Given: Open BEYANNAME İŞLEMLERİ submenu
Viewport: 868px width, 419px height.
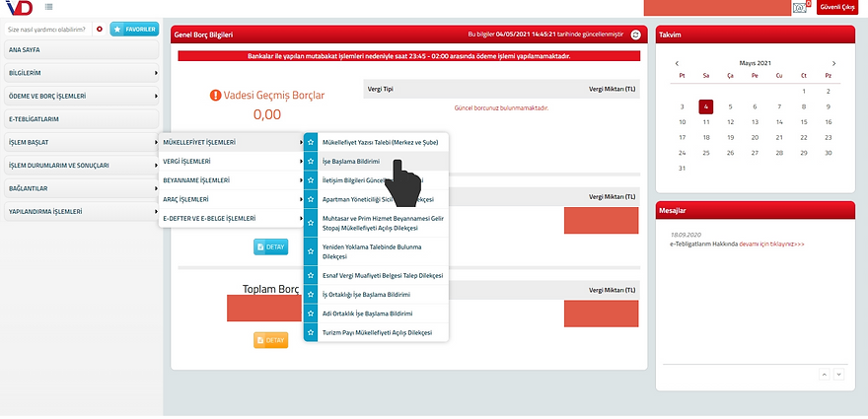Looking at the screenshot, I should 232,179.
